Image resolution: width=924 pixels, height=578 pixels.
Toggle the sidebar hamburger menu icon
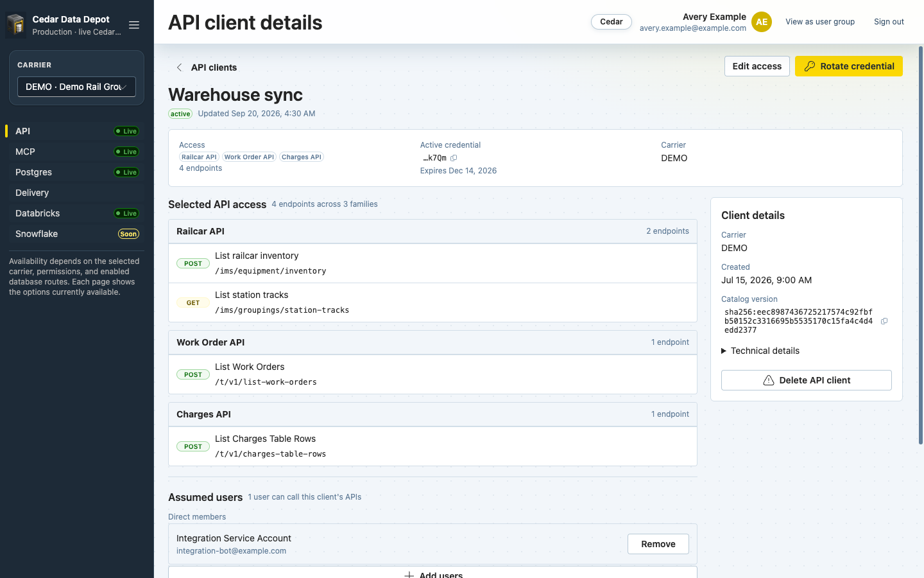(134, 25)
